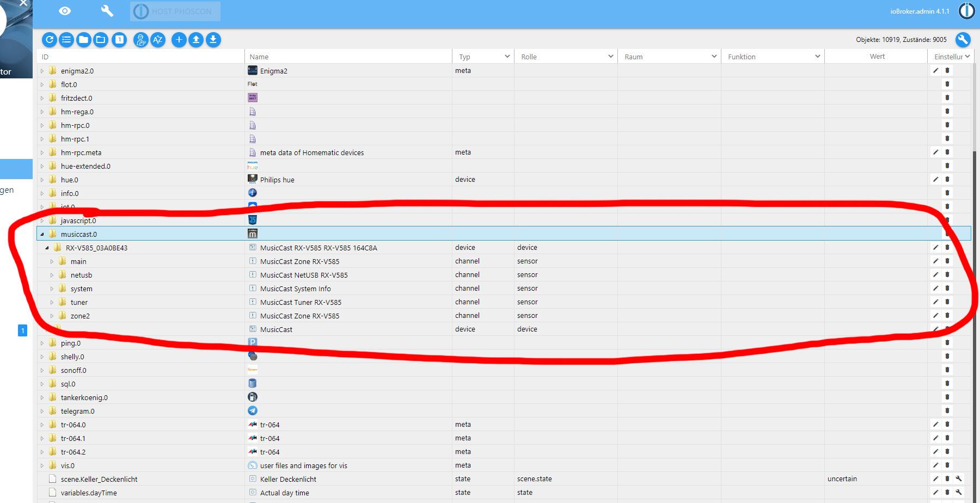Click the Wert column header
This screenshot has height=503, width=980.
tap(877, 57)
